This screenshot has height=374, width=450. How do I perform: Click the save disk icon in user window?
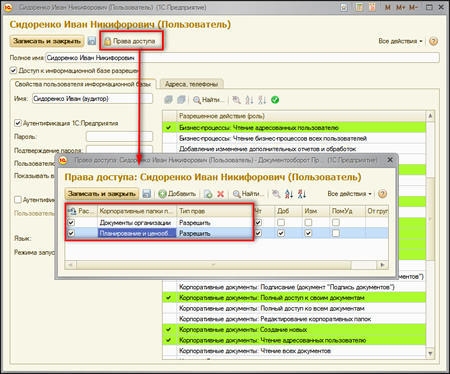point(92,41)
